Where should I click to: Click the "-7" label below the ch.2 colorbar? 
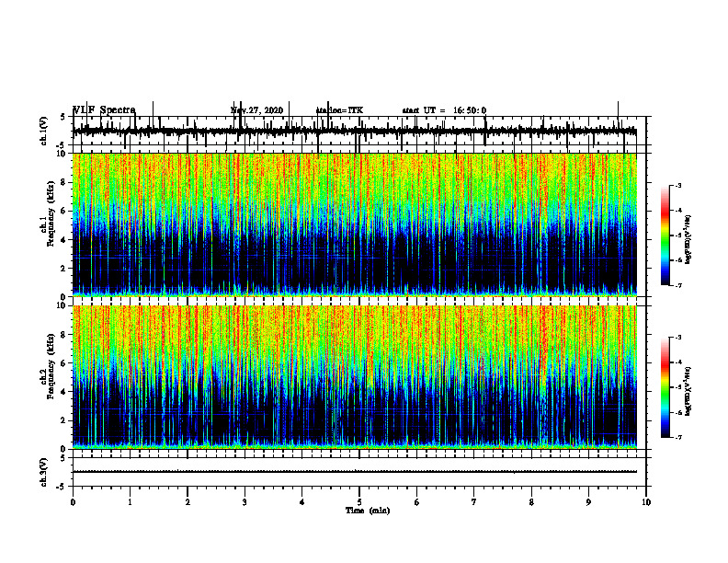(678, 437)
